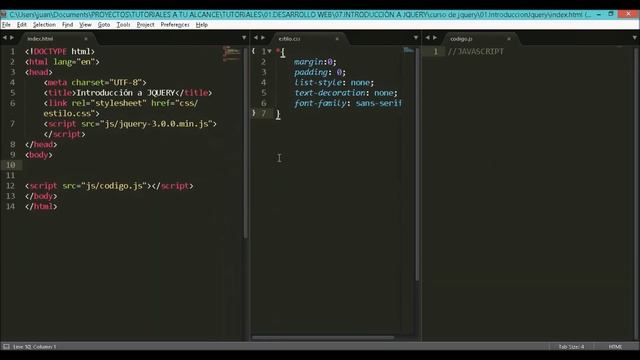Image resolution: width=640 pixels, height=360 pixels.
Task: Click the minimap in the estilo.css pane
Action: (408, 50)
